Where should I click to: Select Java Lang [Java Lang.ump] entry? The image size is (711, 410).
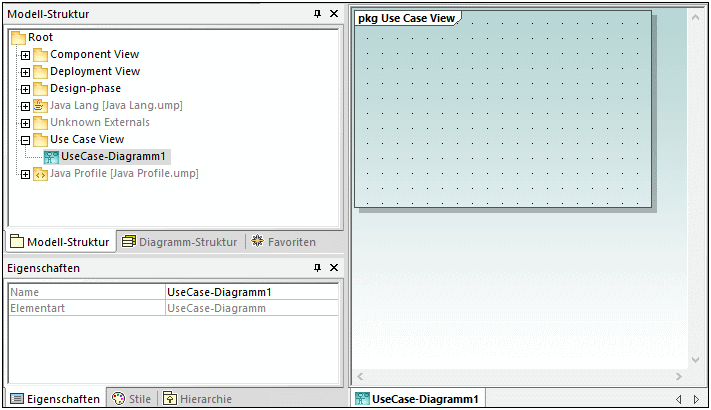116,105
